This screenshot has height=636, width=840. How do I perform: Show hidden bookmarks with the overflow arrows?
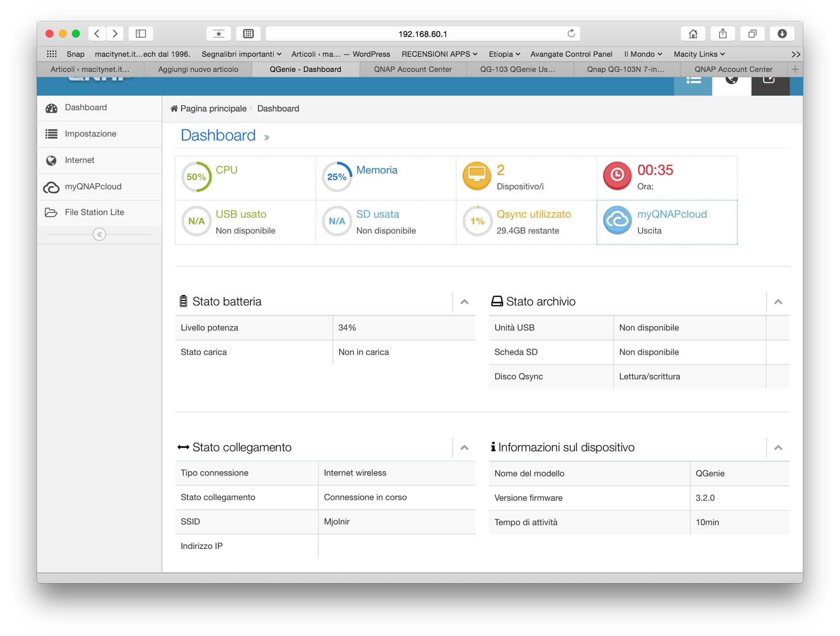coord(796,54)
